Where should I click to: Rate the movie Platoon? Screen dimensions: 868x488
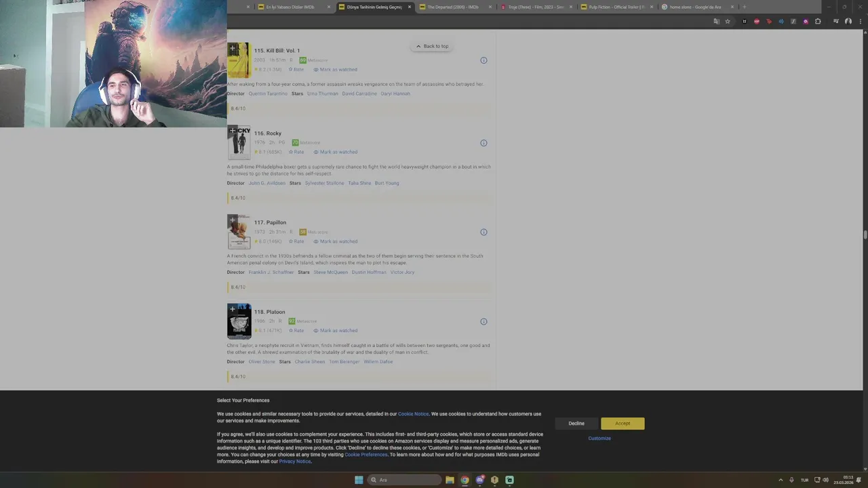click(x=296, y=331)
